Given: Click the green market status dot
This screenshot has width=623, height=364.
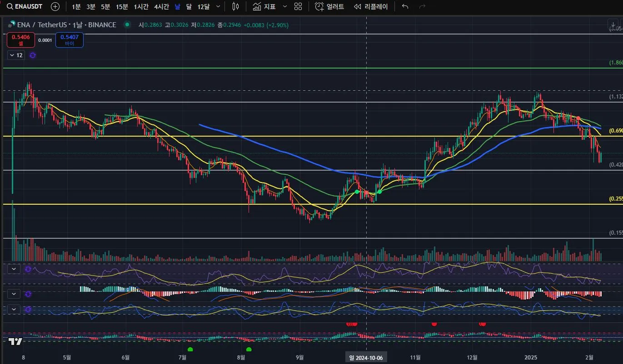Looking at the screenshot, I should (x=127, y=25).
